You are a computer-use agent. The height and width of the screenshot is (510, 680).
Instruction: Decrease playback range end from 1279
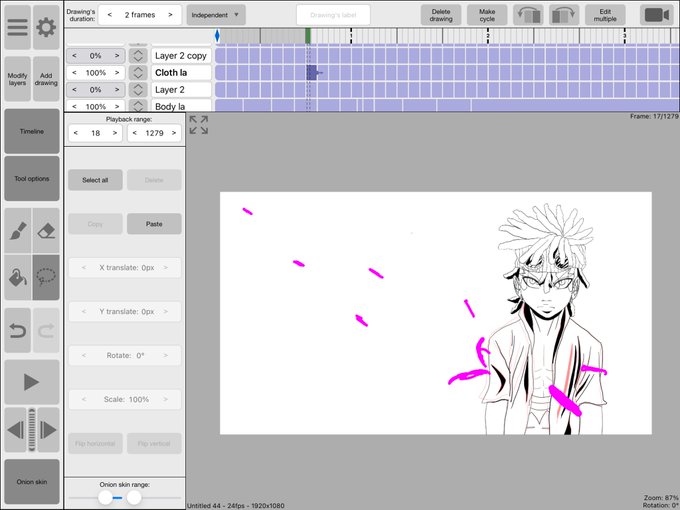[135, 133]
